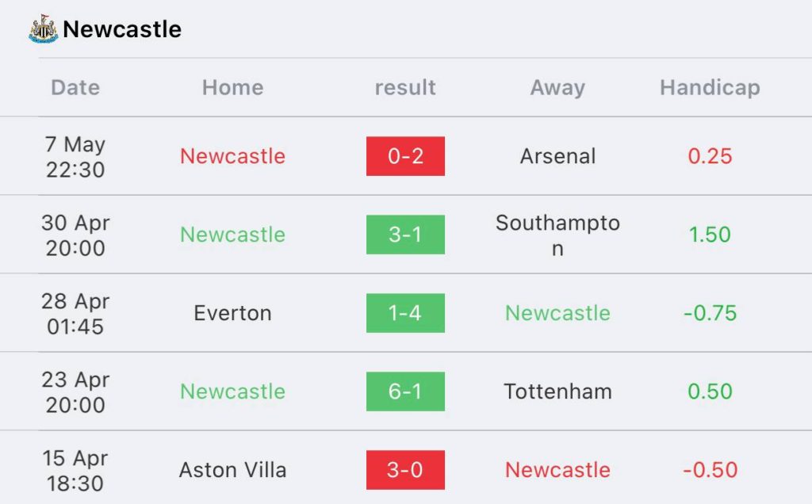
Task: Open the Tottenham away team
Action: click(557, 391)
